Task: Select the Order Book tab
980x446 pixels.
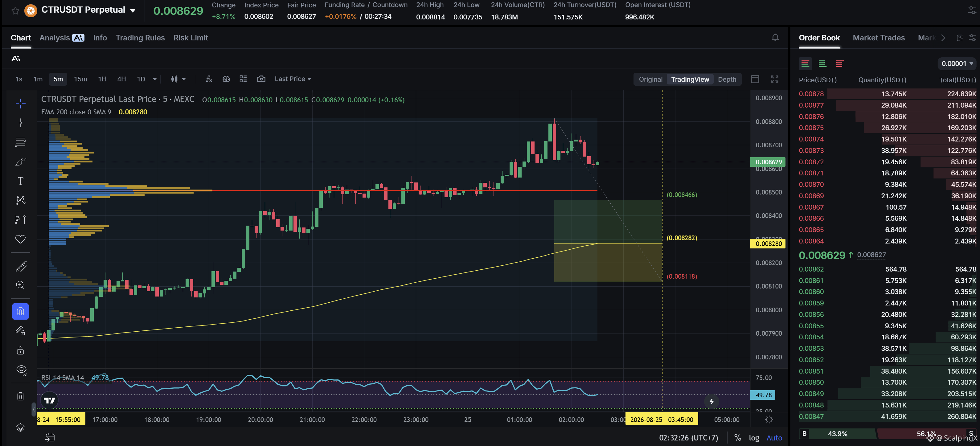Action: [819, 38]
